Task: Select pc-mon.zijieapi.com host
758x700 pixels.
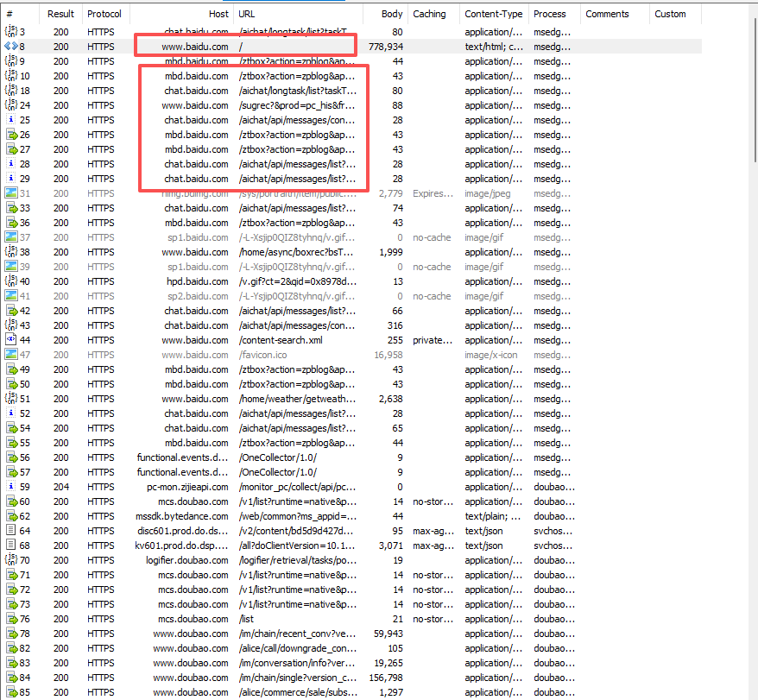Action: pos(187,487)
